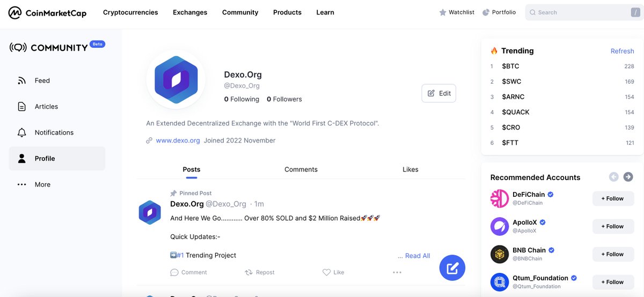The width and height of the screenshot is (644, 297).
Task: Click the ApolloX account avatar
Action: [x=500, y=226]
